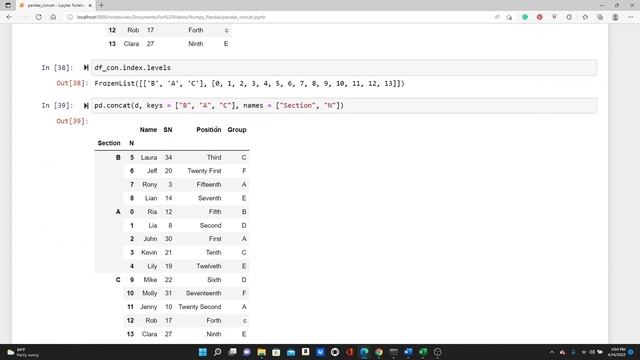This screenshot has height=360, width=640.
Task: Click the Molly name cell
Action: 149,293
